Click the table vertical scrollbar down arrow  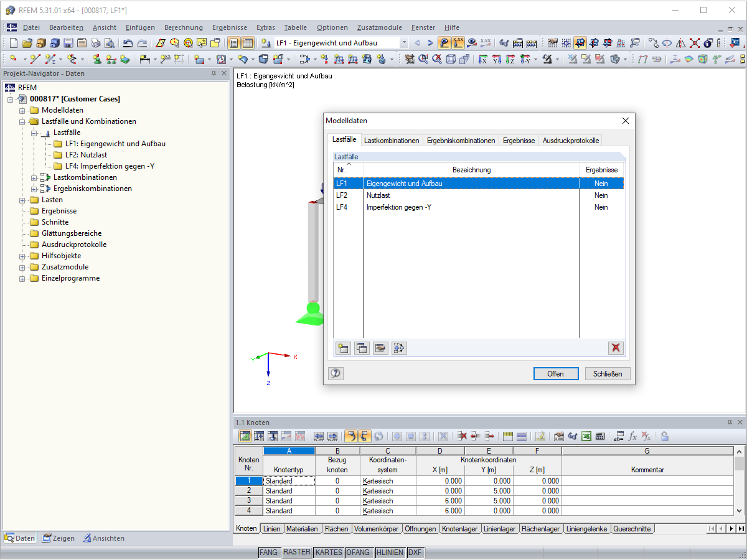tap(740, 511)
